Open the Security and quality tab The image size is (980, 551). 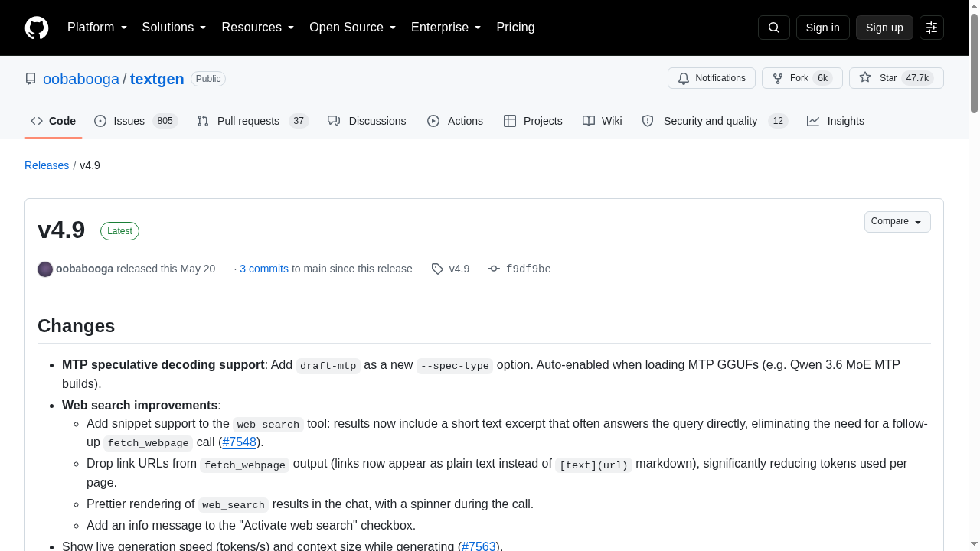(x=715, y=121)
